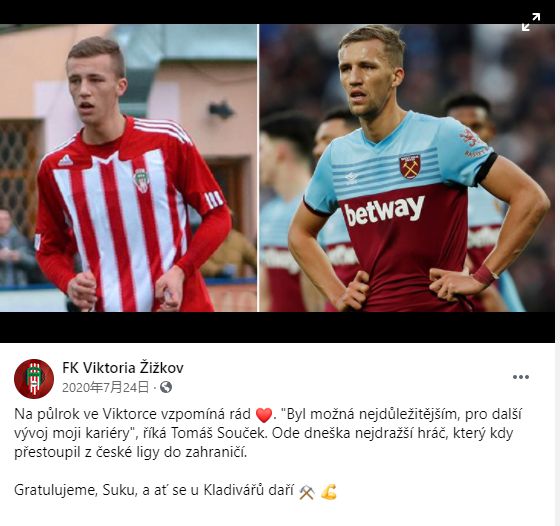This screenshot has width=560, height=526.
Task: Click the FK Viktoria Žižkov profile avatar
Action: 34,379
